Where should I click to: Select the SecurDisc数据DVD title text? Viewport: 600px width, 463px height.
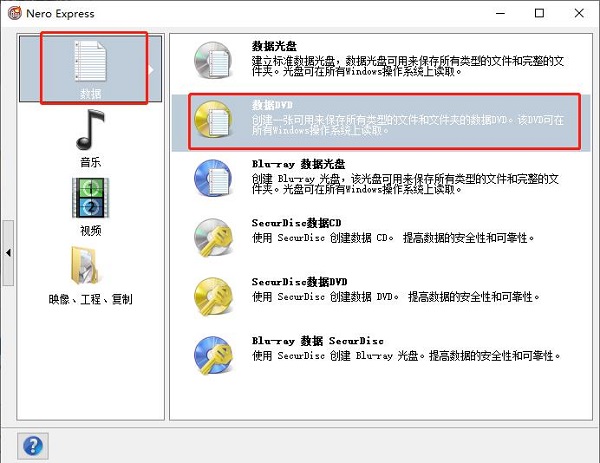tap(299, 282)
